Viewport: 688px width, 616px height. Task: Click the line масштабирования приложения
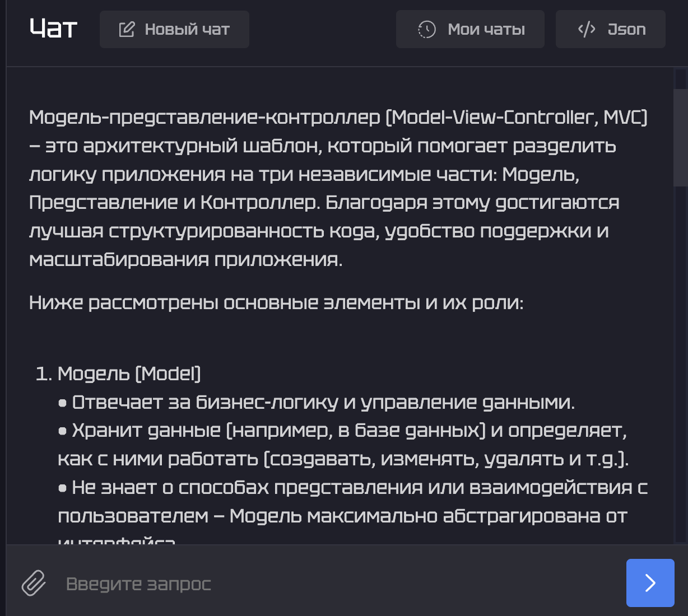[185, 259]
